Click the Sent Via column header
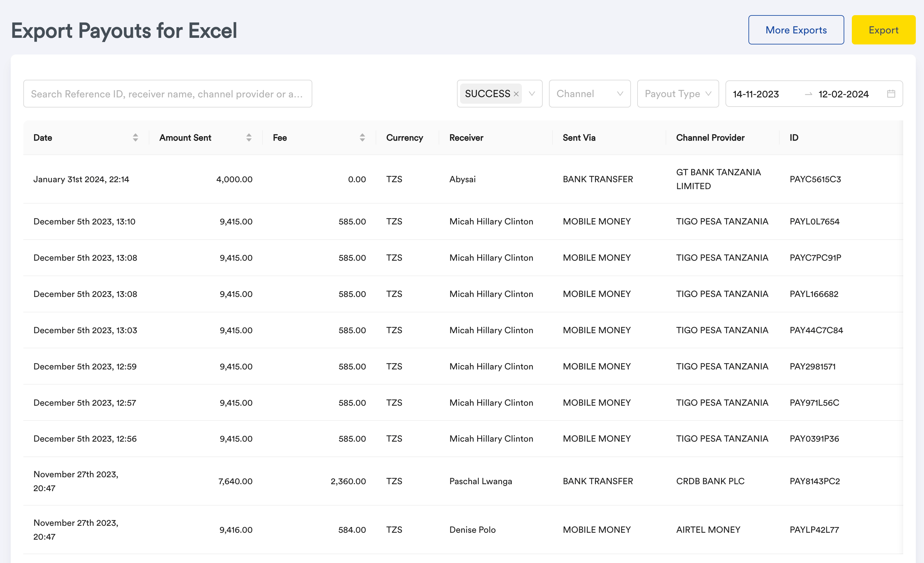 tap(579, 138)
